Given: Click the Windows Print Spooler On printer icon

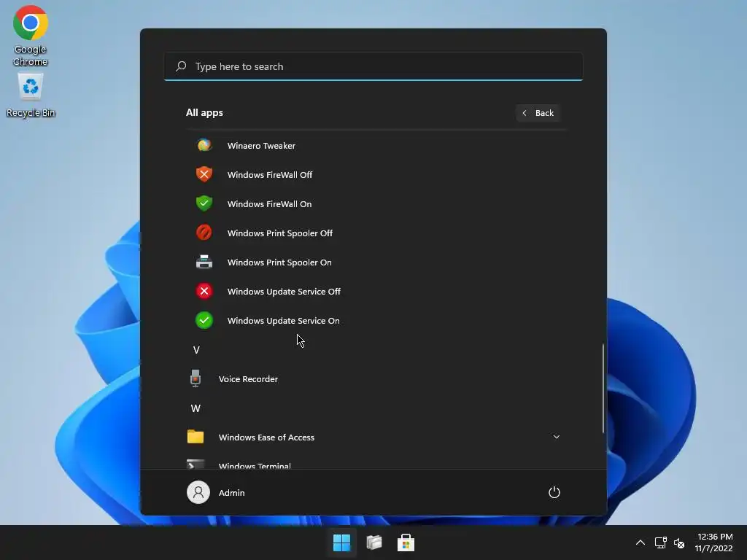Looking at the screenshot, I should (204, 262).
